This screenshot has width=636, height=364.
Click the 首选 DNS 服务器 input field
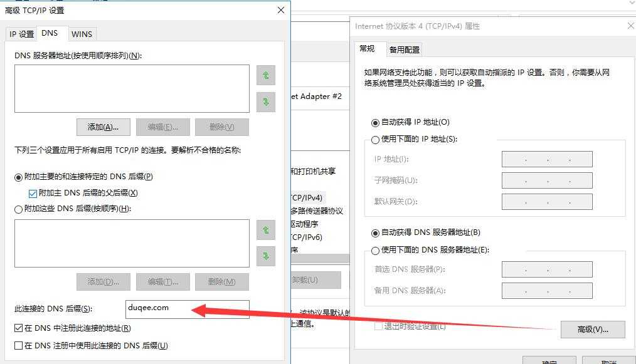pos(547,269)
